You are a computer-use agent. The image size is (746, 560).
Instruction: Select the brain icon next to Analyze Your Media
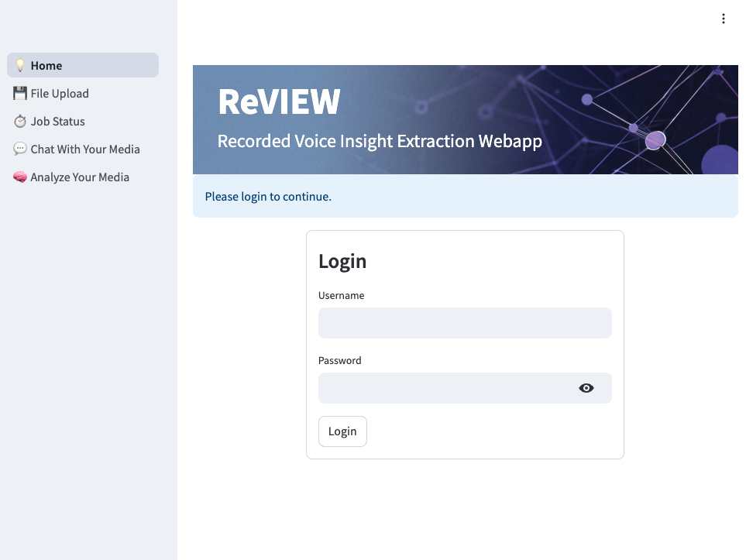[19, 177]
